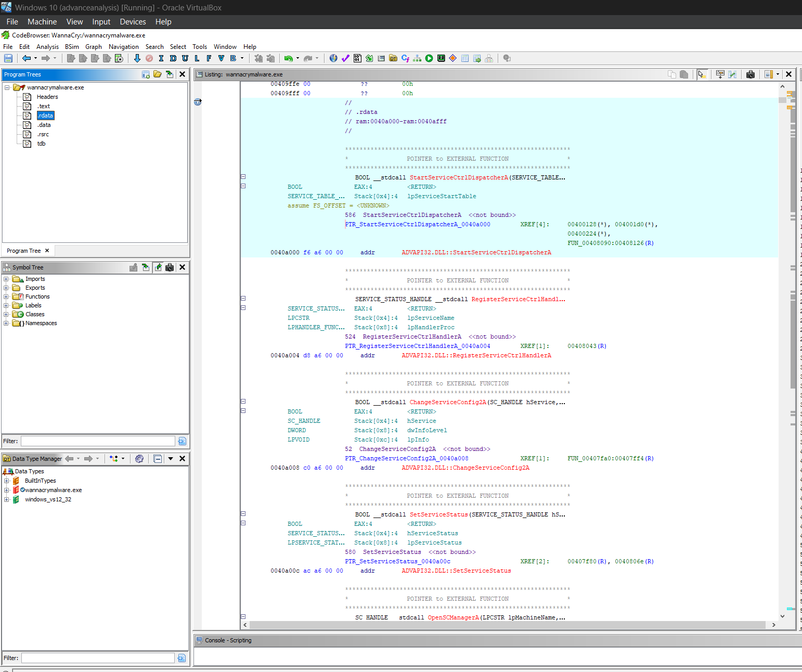This screenshot has height=672, width=802.
Task: Open the Memory Map chip icon
Action: point(441,58)
